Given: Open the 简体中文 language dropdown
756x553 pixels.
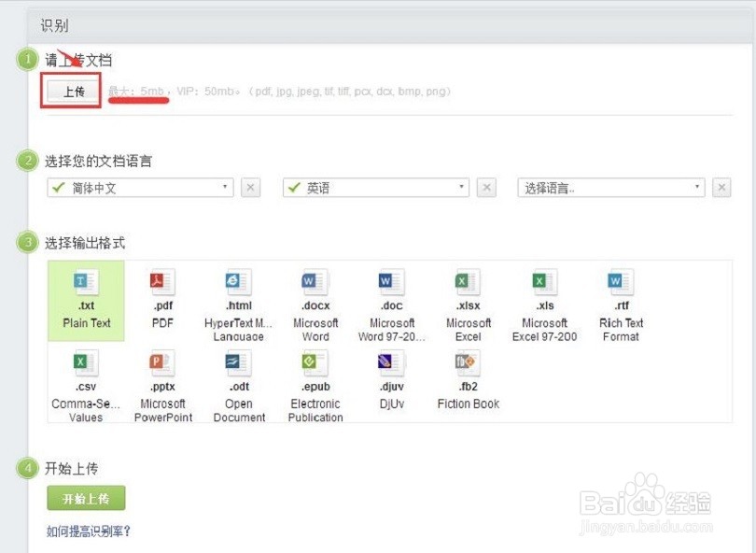Looking at the screenshot, I should (x=140, y=188).
